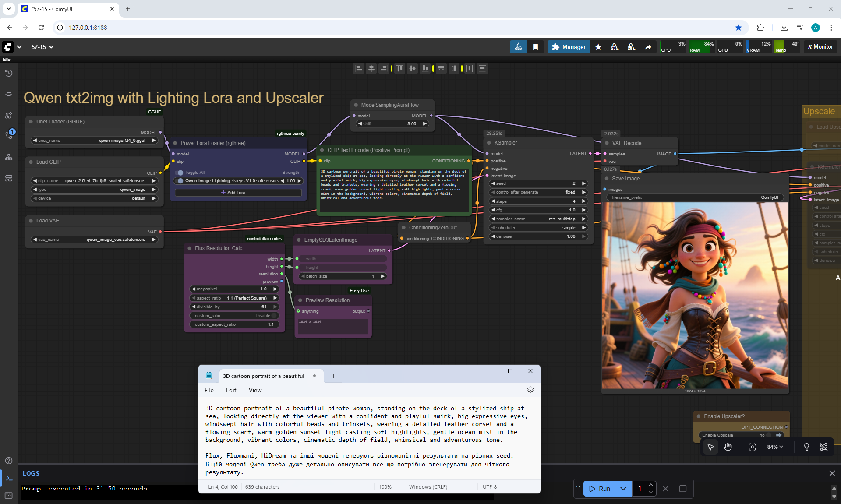The image size is (841, 504).
Task: Expand the arrow next to Run button
Action: (x=623, y=489)
